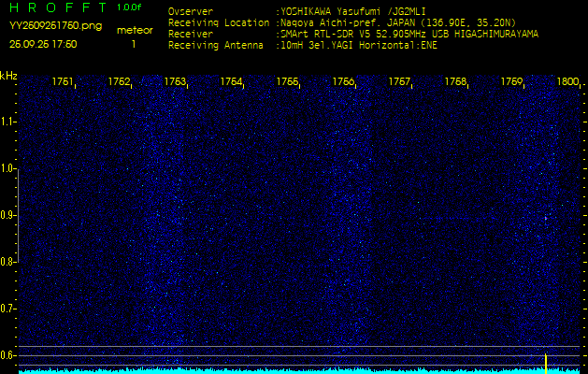Image resolution: width=588 pixels, height=374 pixels.
Task: Click the 1757 time axis label
Action: point(399,81)
